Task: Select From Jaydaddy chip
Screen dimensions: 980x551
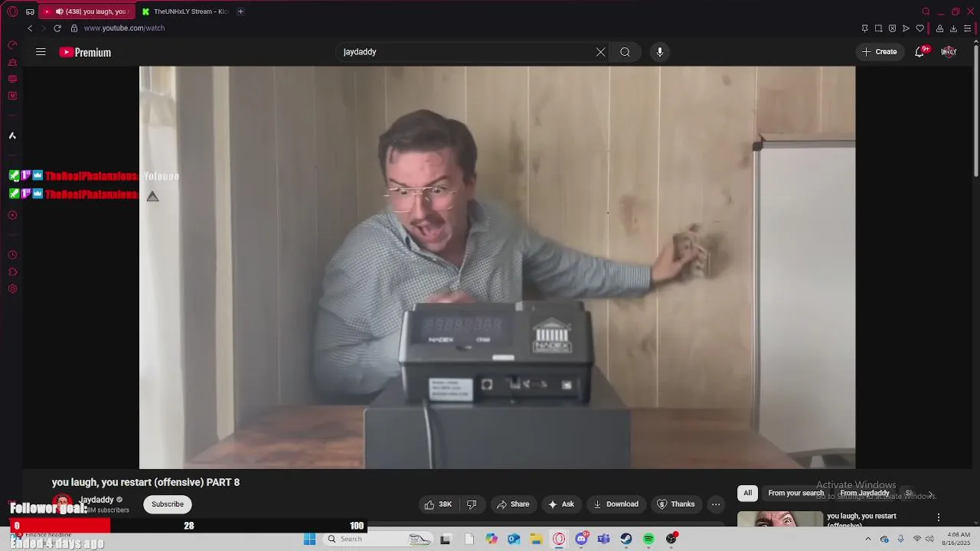Action: [x=864, y=493]
